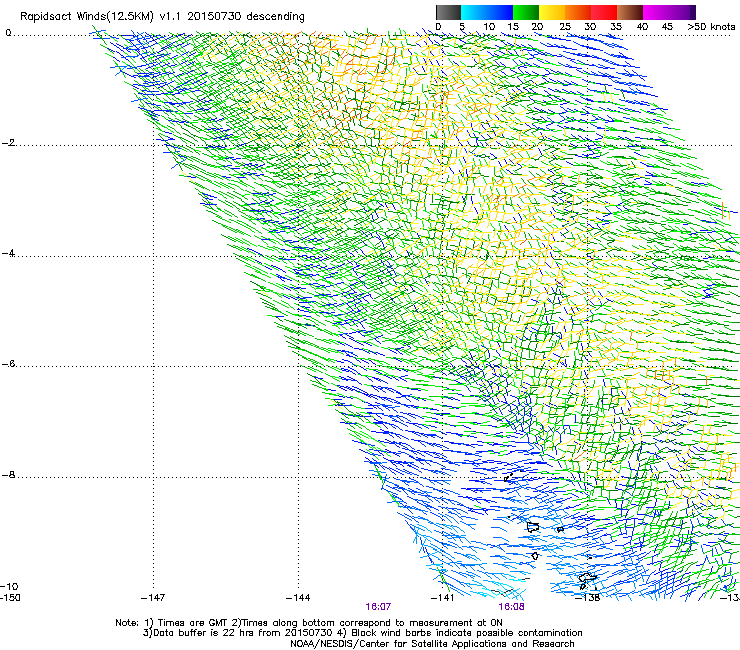Click the "-10" latitude axis label
This screenshot has height=650, width=740.
[x=9, y=586]
